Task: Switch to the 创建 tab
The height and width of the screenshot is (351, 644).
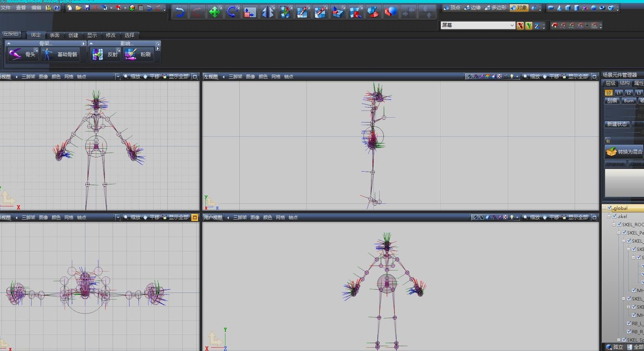Action: (x=73, y=35)
